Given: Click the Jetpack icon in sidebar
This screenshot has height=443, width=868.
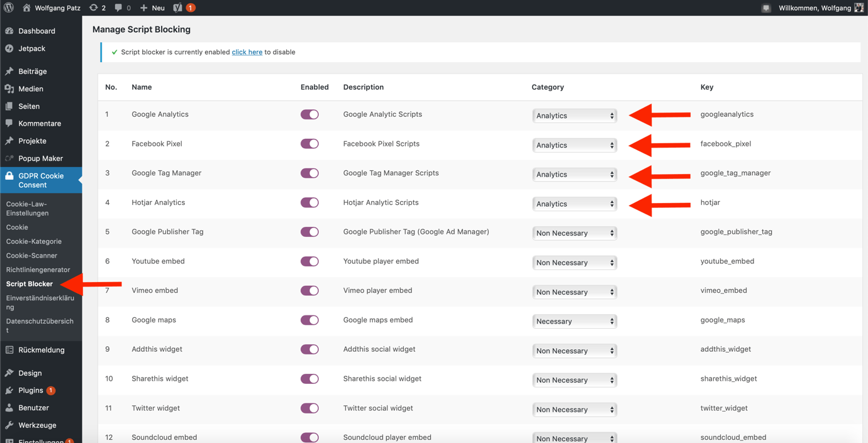Looking at the screenshot, I should coord(9,48).
